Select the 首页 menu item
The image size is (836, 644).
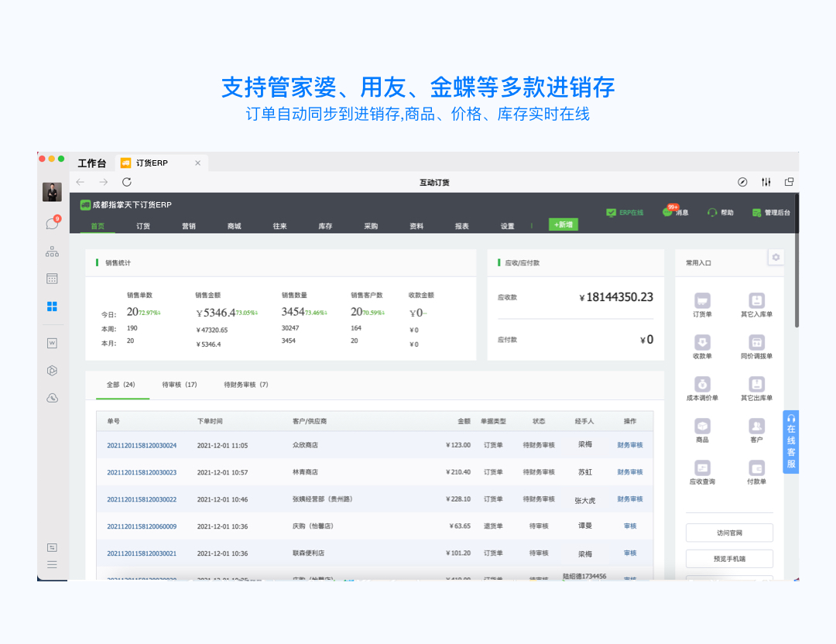[x=98, y=226]
